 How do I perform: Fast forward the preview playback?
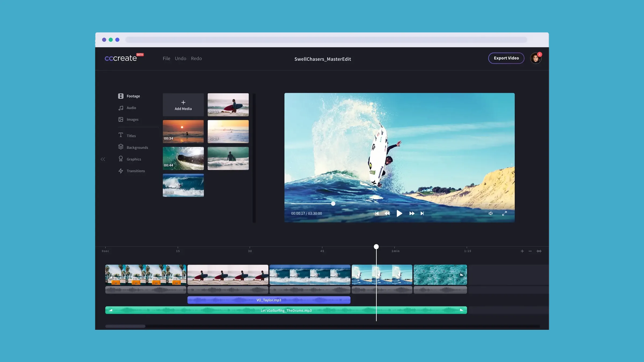pyautogui.click(x=412, y=213)
